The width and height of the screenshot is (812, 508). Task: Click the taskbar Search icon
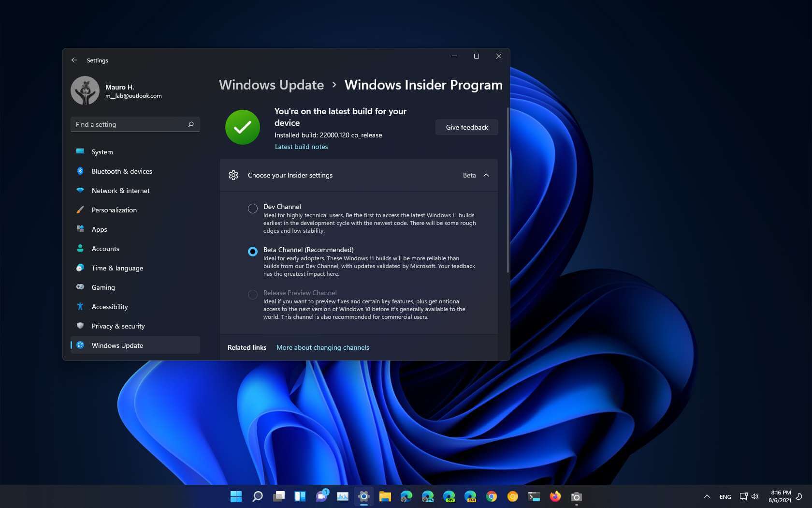[x=257, y=496]
